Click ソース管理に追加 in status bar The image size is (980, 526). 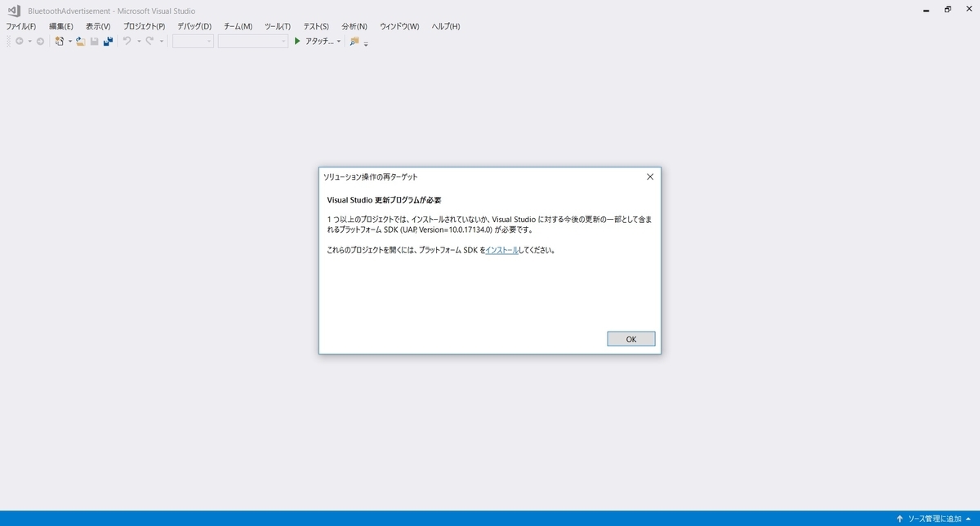tap(934, 519)
